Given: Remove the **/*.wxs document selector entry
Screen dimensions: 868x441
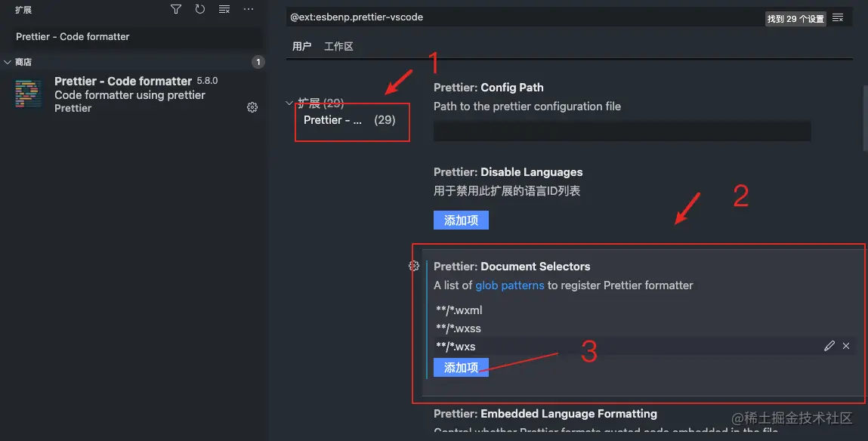Looking at the screenshot, I should [x=845, y=345].
